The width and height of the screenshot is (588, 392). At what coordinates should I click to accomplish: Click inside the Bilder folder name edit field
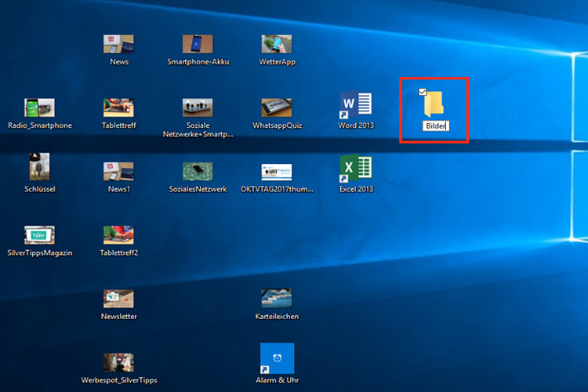click(436, 126)
